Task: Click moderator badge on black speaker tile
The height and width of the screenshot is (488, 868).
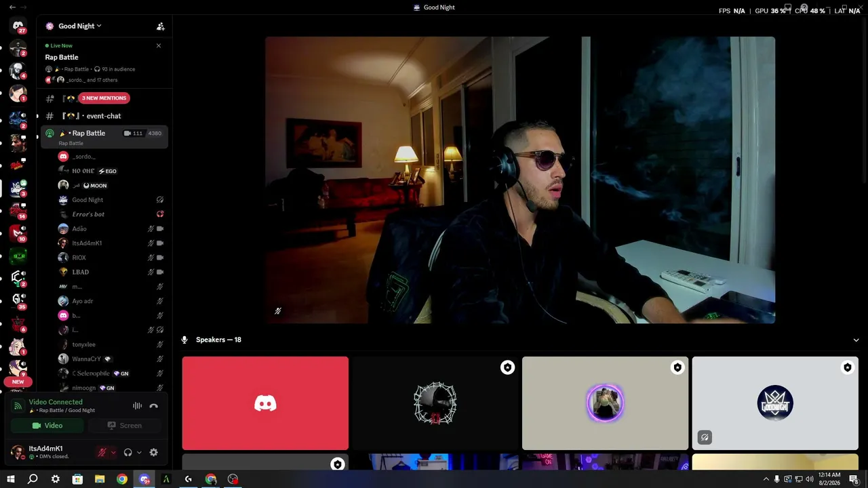Action: point(507,367)
